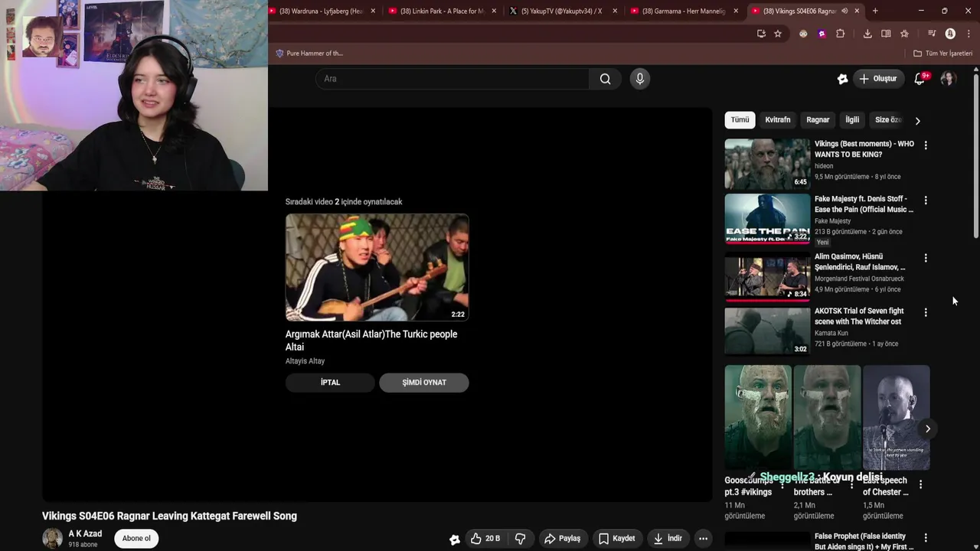The image size is (980, 551).
Task: Select the Tümü filter chip
Action: click(740, 120)
